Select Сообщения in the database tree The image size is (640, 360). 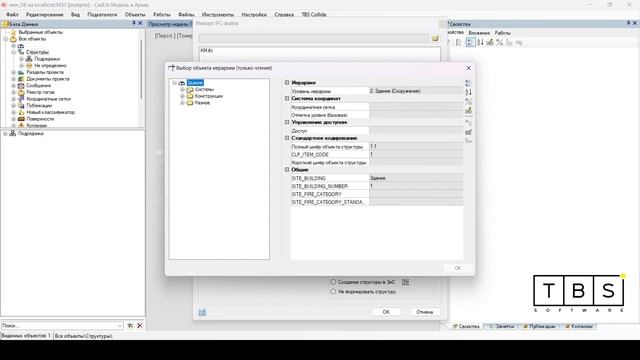click(38, 86)
